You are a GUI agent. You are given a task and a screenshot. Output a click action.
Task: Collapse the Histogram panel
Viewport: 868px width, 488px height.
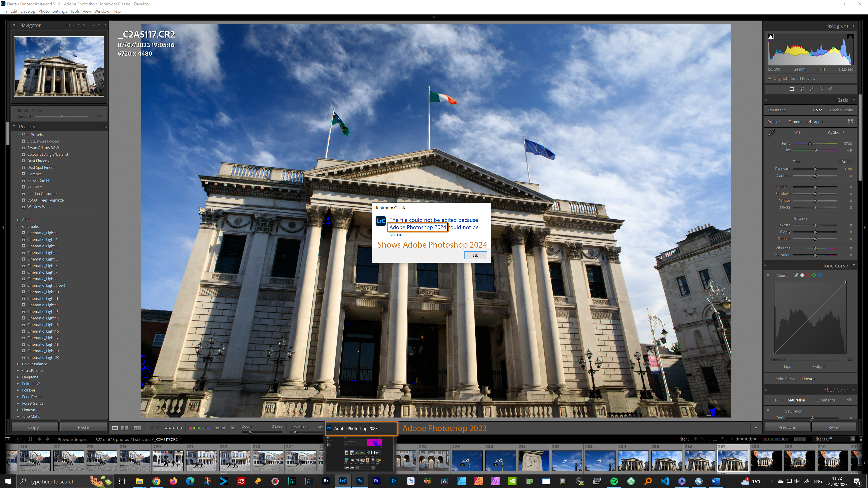[x=854, y=26]
